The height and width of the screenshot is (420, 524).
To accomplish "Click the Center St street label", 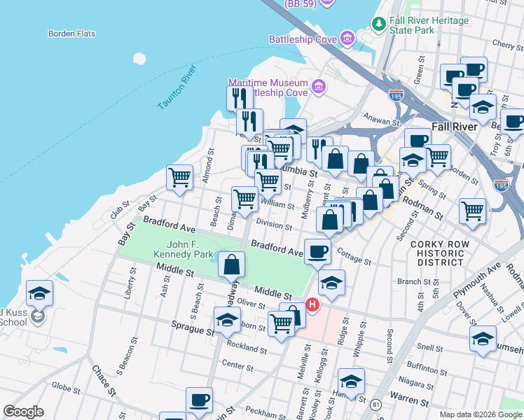I will coord(237,365).
